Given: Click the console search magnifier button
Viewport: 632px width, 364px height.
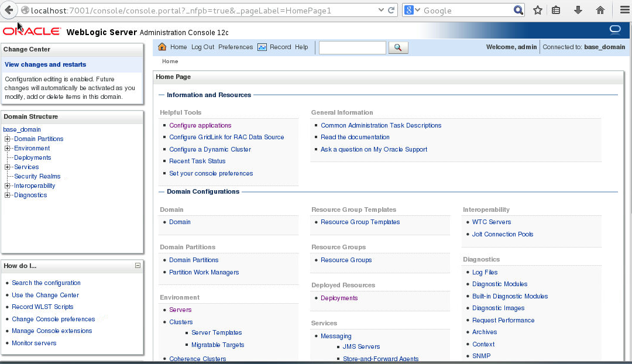Looking at the screenshot, I should coord(398,47).
